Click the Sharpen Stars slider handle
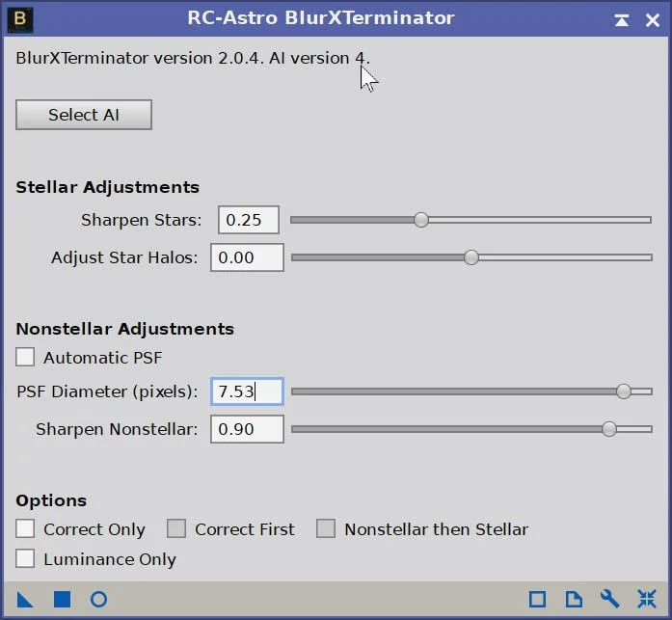 (x=421, y=220)
